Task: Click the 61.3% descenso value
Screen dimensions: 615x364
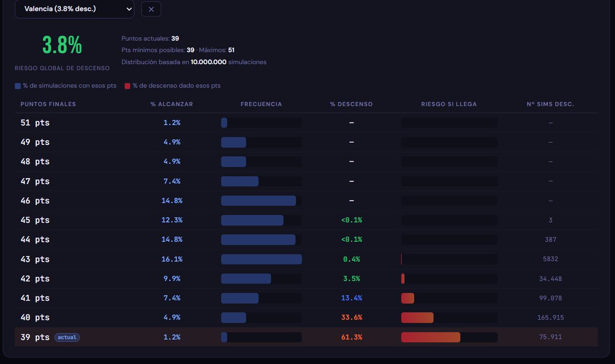Action: coord(352,337)
